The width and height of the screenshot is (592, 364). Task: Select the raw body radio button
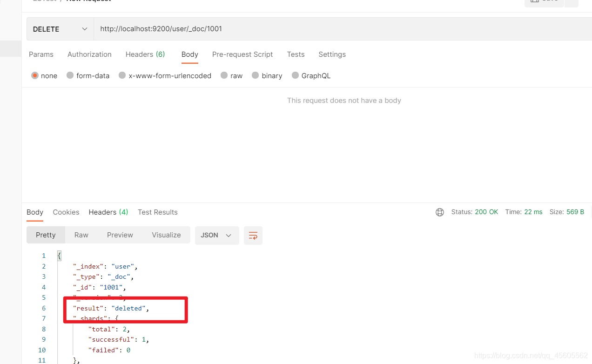(224, 75)
